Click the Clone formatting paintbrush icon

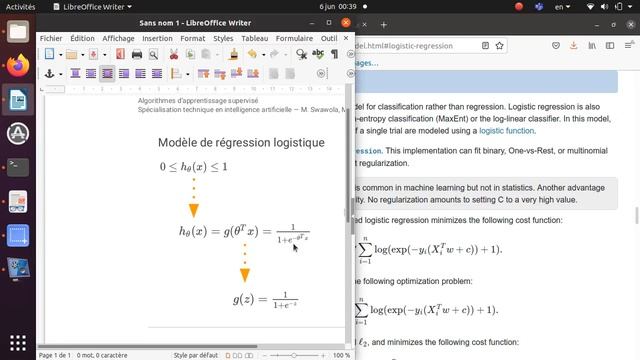[233, 53]
